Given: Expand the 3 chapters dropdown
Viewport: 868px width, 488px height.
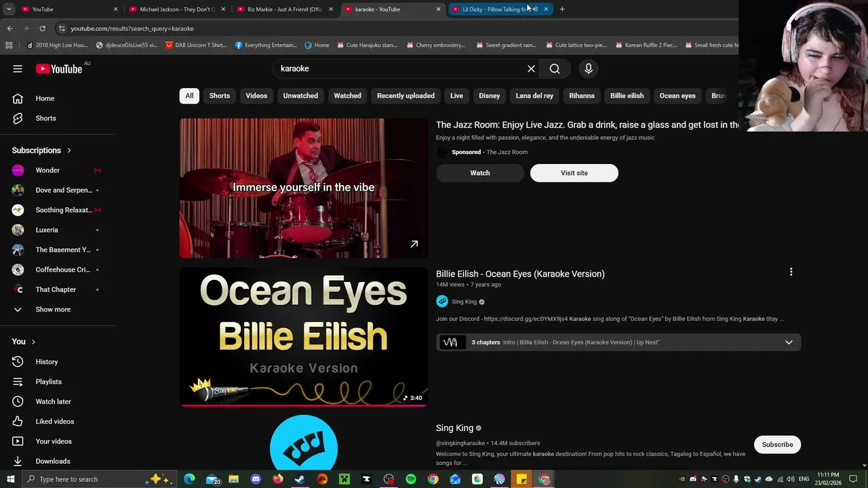Looking at the screenshot, I should point(789,342).
